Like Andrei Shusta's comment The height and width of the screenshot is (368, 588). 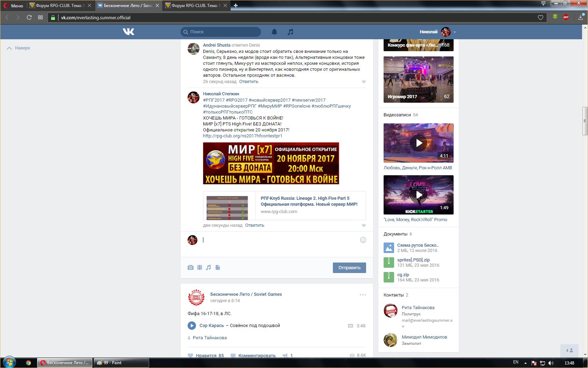click(364, 82)
